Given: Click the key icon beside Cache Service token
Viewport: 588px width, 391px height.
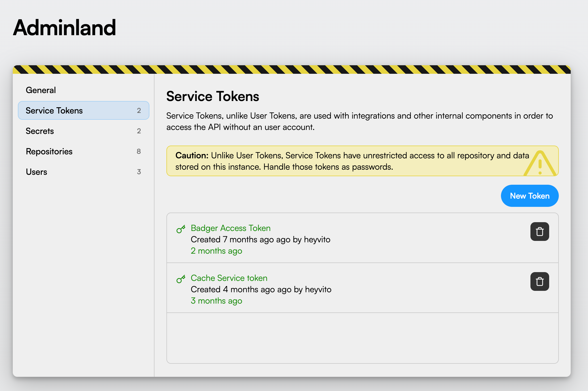Looking at the screenshot, I should (x=181, y=279).
